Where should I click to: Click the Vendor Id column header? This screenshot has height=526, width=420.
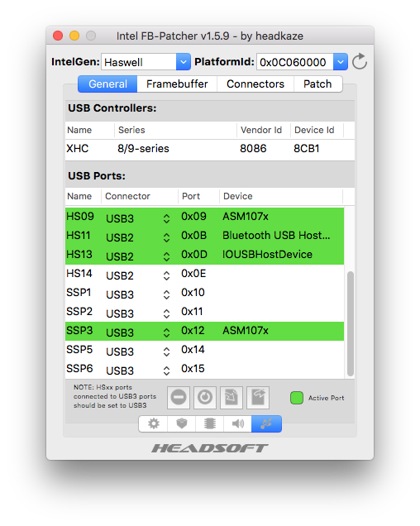tap(264, 130)
